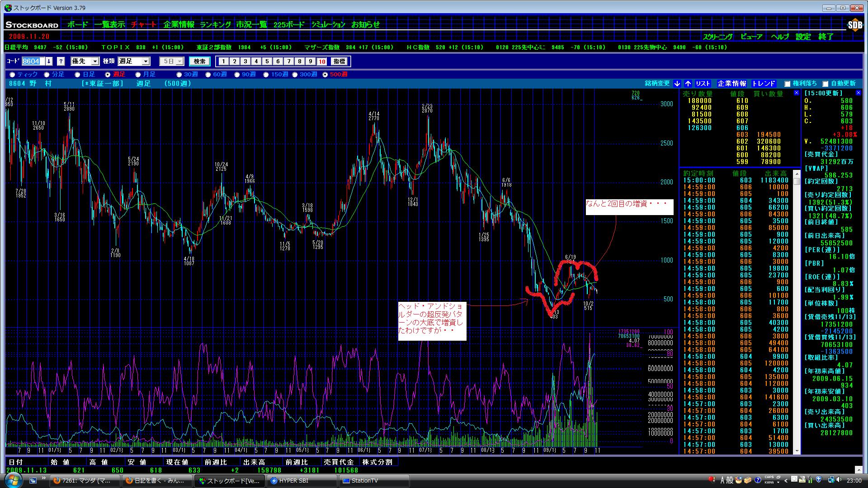Click the トレンド button
This screenshot has height=488, width=868.
click(764, 84)
